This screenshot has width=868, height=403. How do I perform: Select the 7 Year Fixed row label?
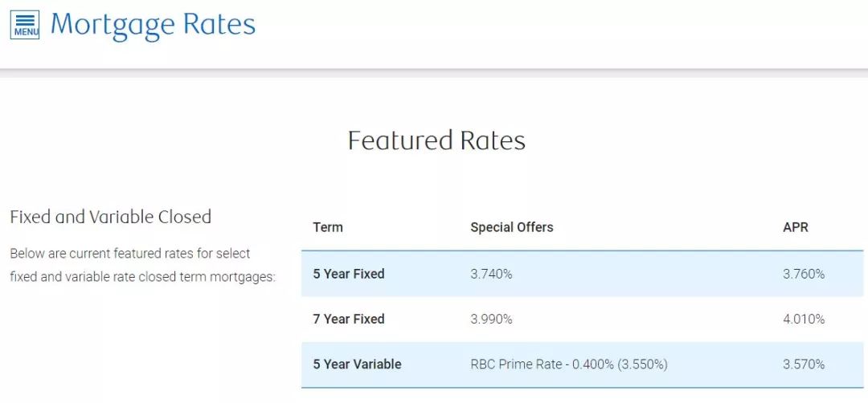(x=349, y=319)
